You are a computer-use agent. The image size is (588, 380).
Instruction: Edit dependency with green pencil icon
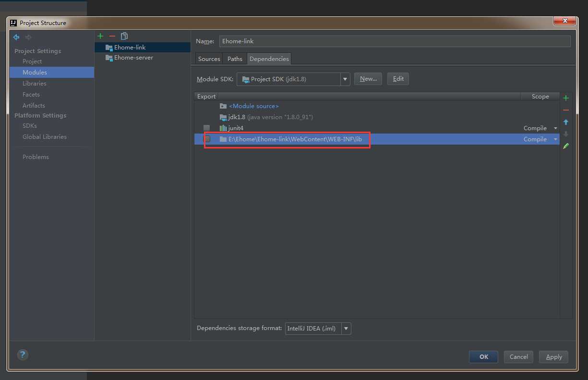point(566,146)
